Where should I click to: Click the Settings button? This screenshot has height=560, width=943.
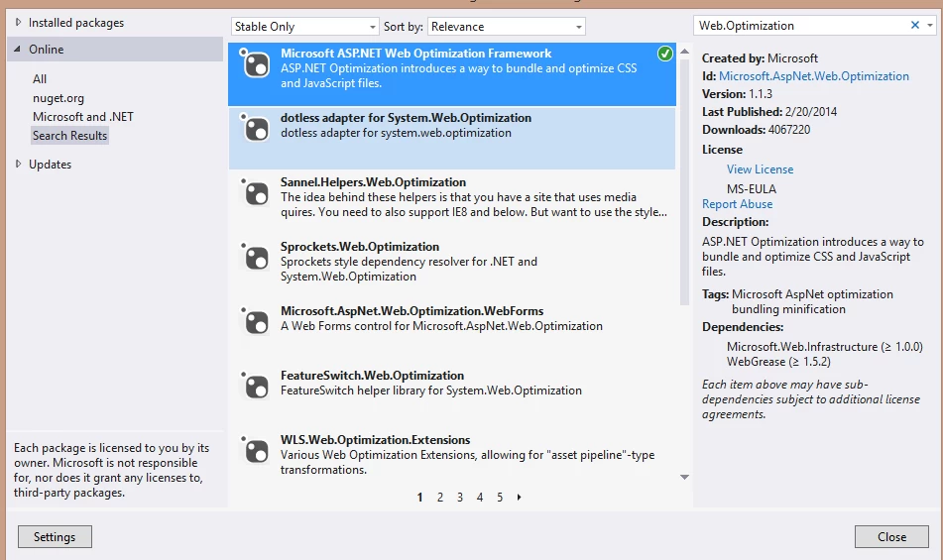coord(55,536)
